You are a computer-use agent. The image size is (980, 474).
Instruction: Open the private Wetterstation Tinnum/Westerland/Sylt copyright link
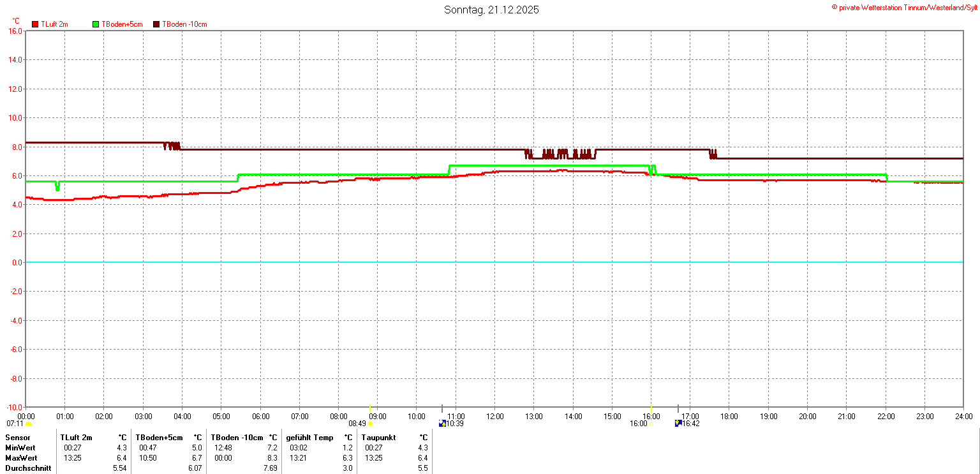coord(904,7)
